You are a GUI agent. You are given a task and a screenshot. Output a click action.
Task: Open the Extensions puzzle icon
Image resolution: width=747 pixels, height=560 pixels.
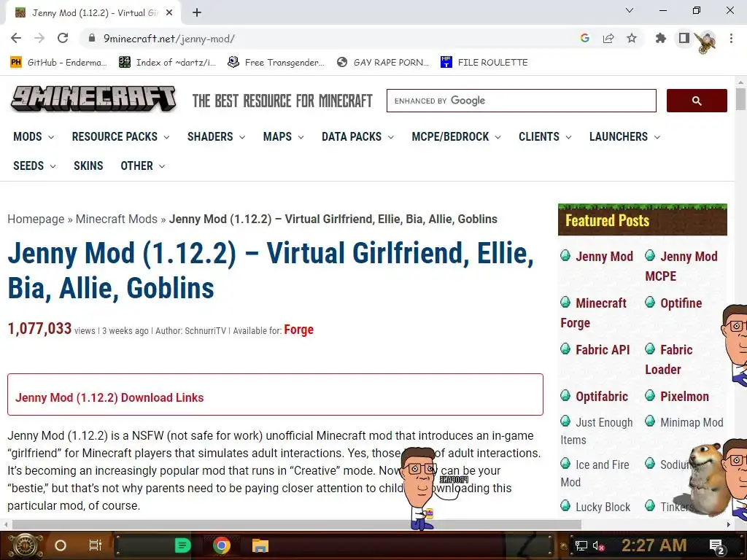[660, 38]
